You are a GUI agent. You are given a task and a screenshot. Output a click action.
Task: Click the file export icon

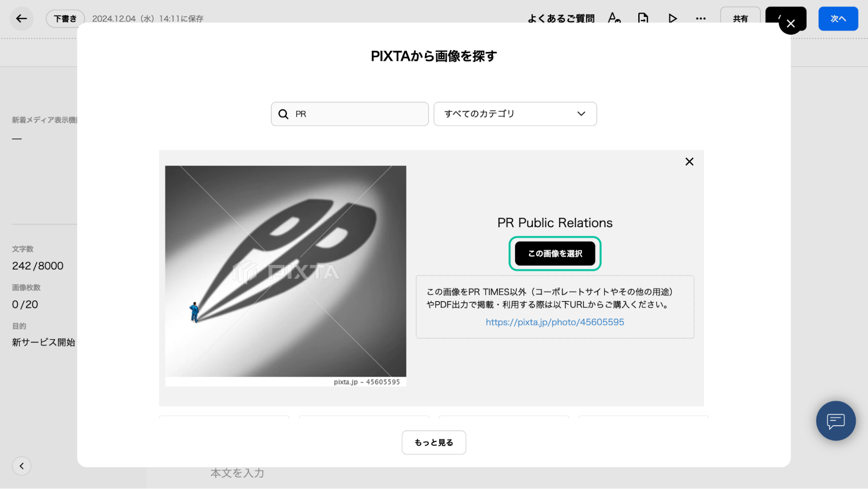tap(643, 18)
